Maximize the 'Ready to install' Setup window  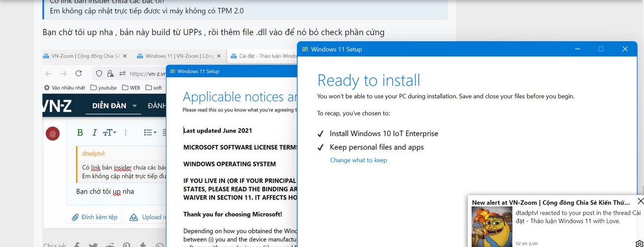coord(601,49)
